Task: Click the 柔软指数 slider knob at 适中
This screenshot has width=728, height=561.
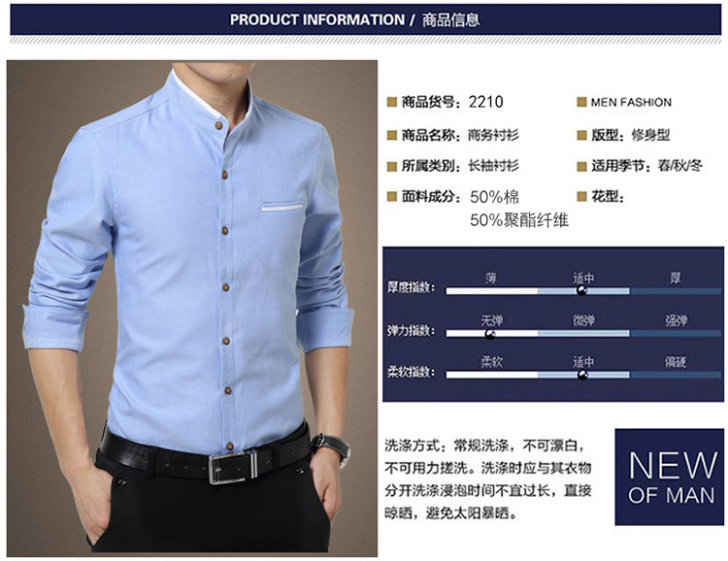Action: point(582,375)
